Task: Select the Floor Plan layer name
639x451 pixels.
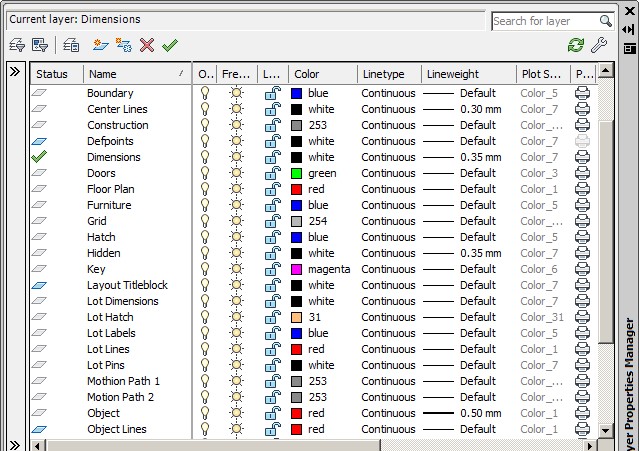Action: pos(111,189)
